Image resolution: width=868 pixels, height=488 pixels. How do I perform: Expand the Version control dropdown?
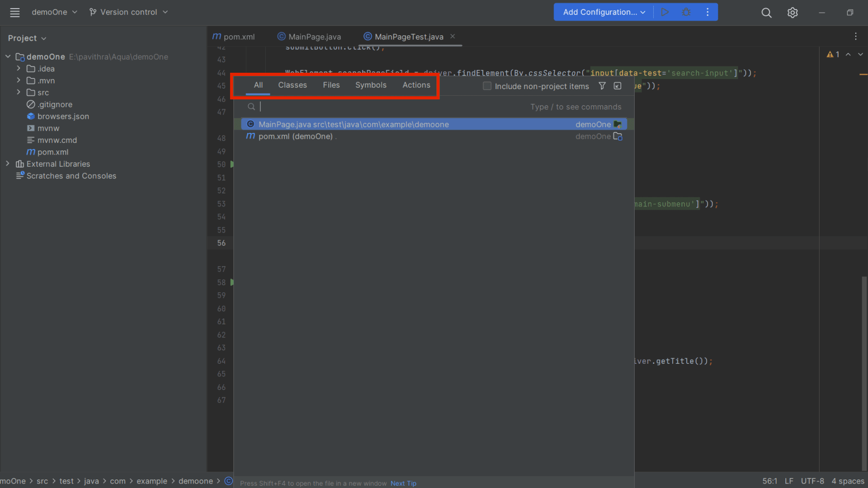(x=129, y=12)
